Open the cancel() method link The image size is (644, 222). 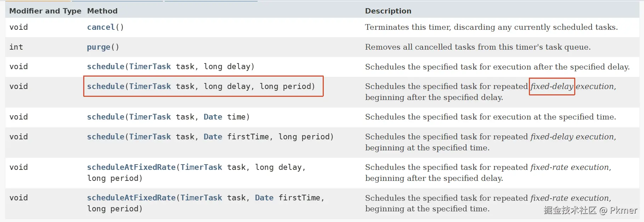(x=101, y=27)
